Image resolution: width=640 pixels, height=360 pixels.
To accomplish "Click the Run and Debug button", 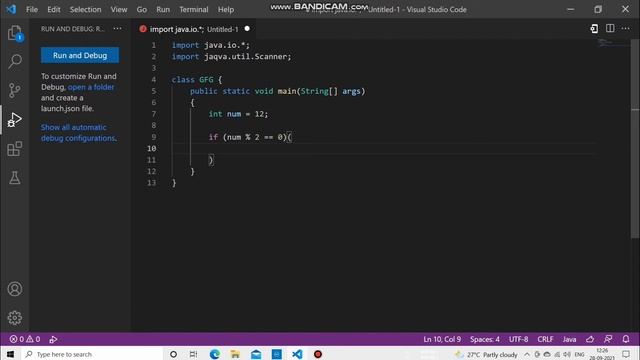I will [80, 55].
